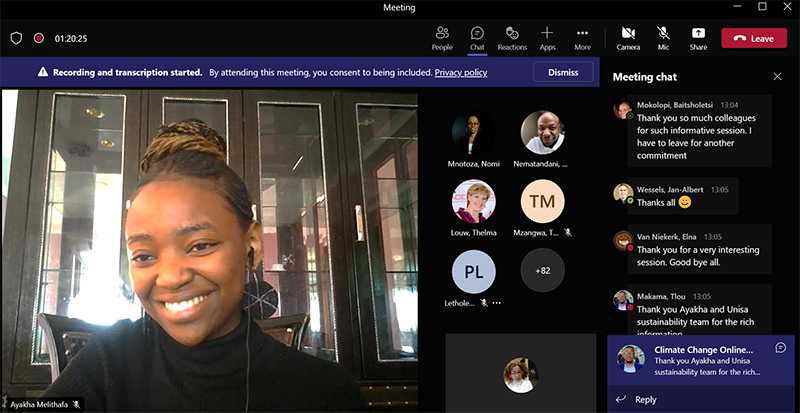Leave the meeting
This screenshot has width=800, height=413.
753,38
